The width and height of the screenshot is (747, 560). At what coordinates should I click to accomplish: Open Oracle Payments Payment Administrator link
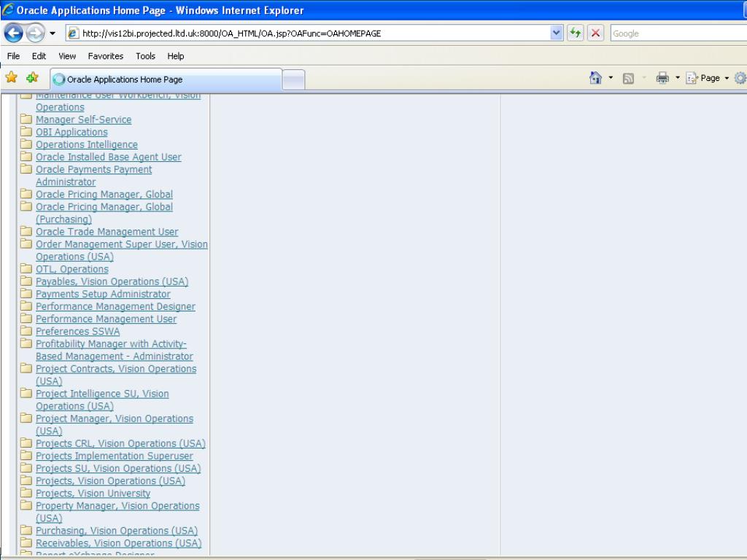[94, 175]
